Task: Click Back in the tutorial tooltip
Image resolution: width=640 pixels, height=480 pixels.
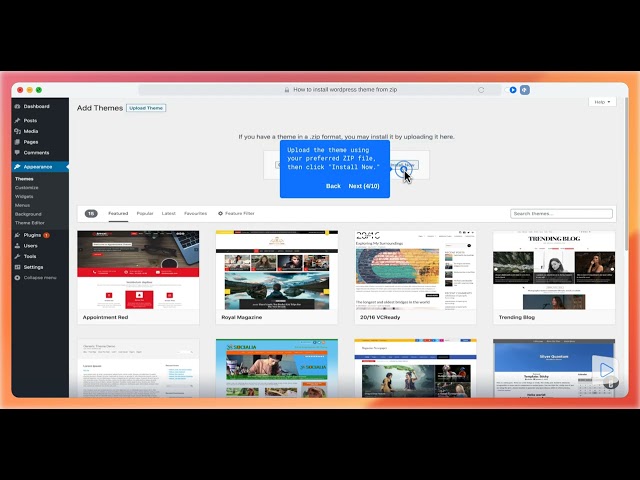Action: [333, 186]
